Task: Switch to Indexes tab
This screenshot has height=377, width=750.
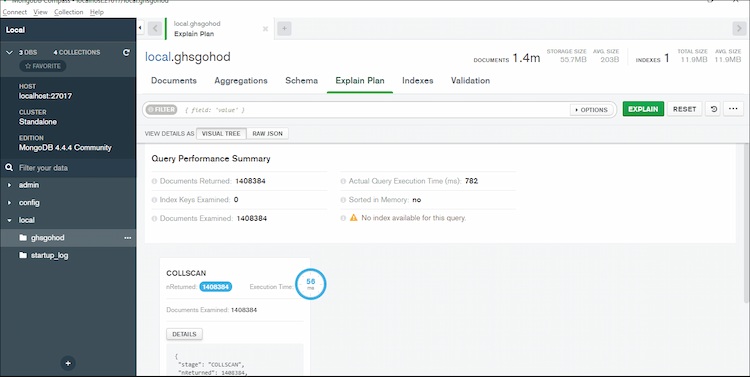Action: tap(418, 80)
